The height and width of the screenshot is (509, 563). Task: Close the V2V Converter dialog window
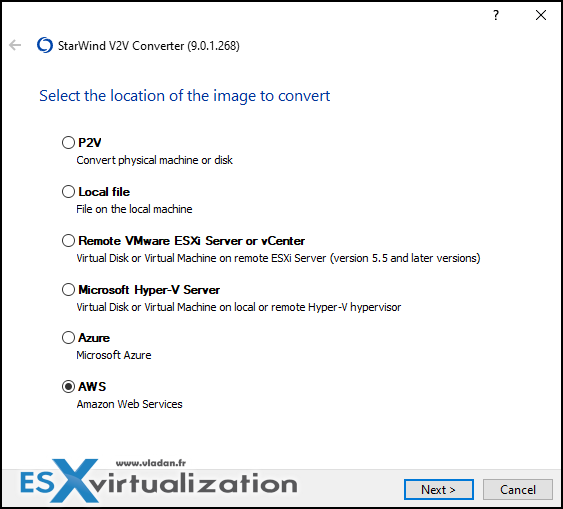[541, 15]
